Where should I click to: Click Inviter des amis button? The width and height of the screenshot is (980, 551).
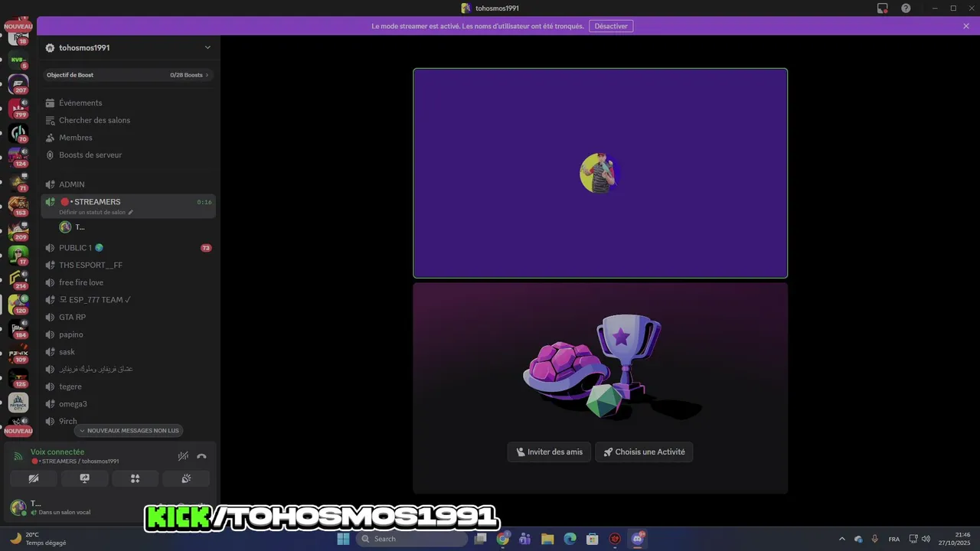tap(549, 452)
